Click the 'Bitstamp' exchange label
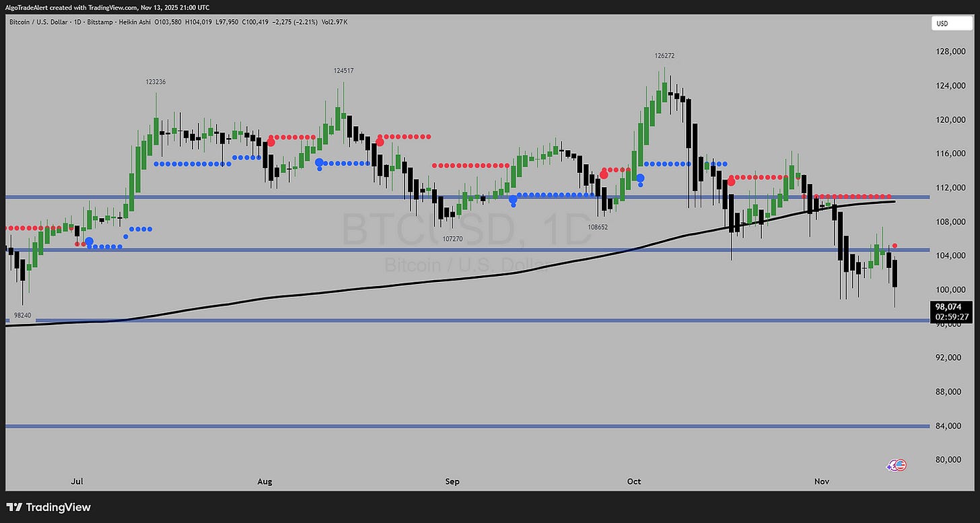This screenshot has height=523, width=980. 100,22
